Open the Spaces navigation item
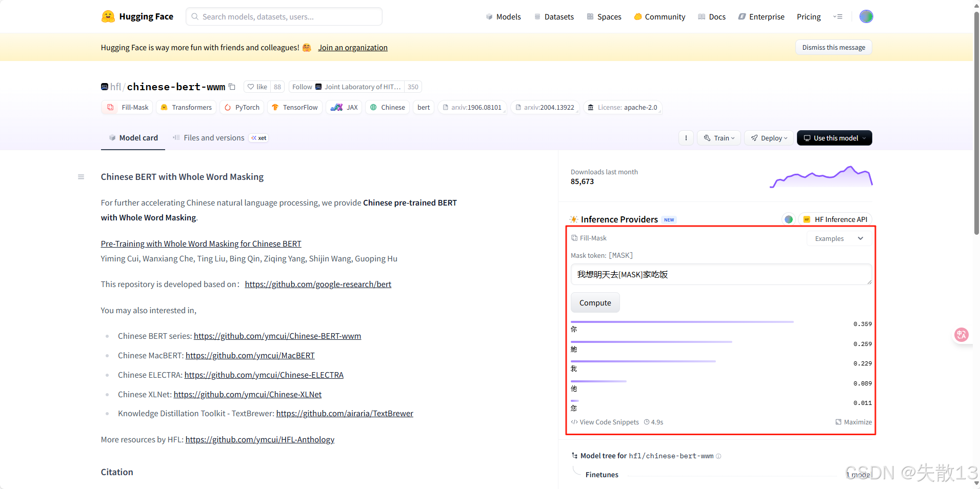Image resolution: width=980 pixels, height=489 pixels. point(604,16)
